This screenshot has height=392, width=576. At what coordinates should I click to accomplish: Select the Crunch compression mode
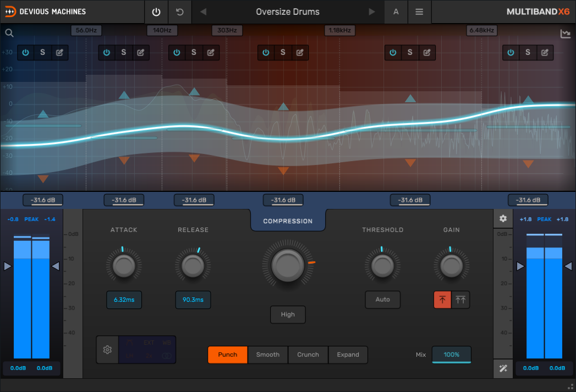coord(308,355)
